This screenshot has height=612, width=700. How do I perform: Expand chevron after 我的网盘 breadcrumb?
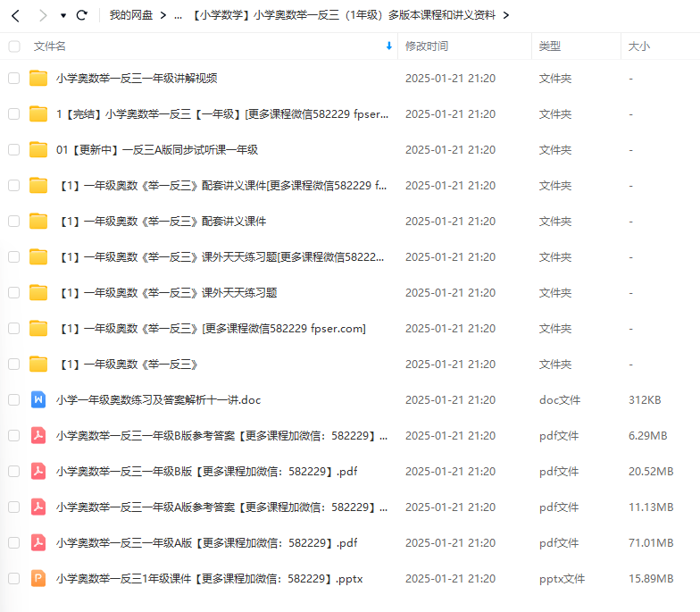162,16
